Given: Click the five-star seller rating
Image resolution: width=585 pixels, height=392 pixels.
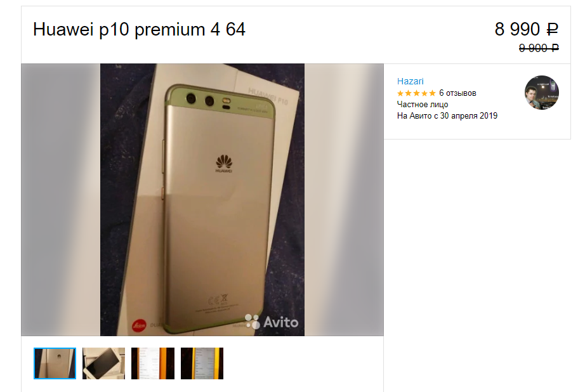Looking at the screenshot, I should pyautogui.click(x=416, y=93).
